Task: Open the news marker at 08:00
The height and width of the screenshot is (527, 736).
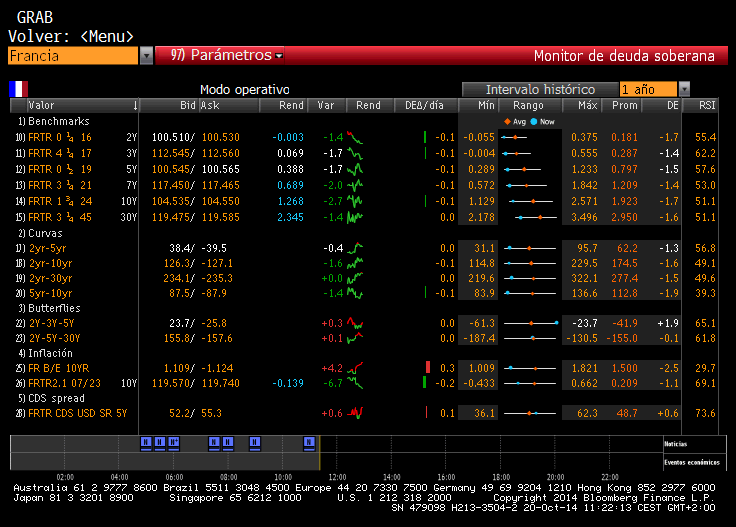Action: (228, 442)
